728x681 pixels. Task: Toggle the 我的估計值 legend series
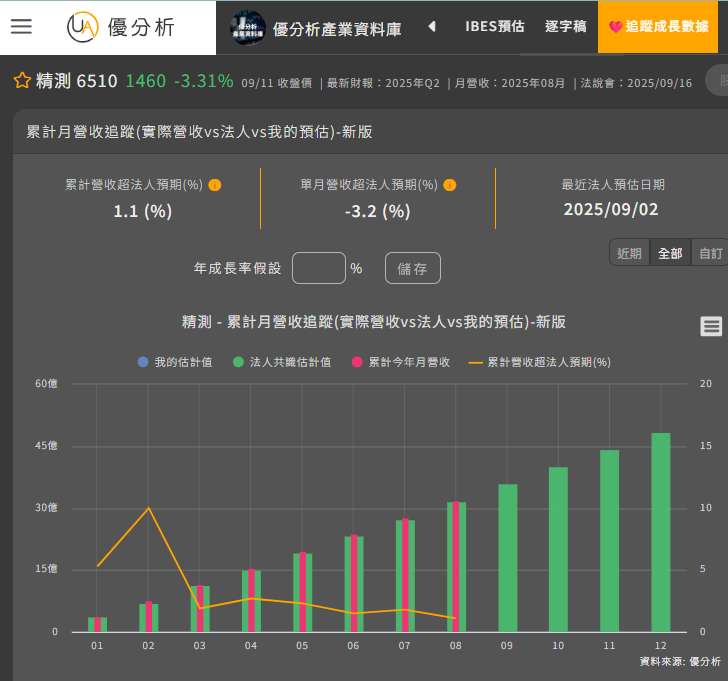tap(175, 362)
